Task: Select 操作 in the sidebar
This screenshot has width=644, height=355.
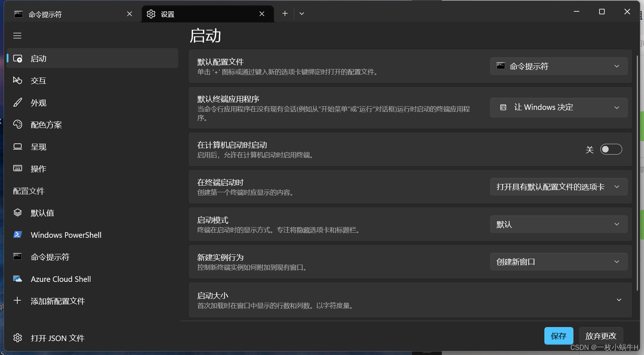Action: pos(92,169)
